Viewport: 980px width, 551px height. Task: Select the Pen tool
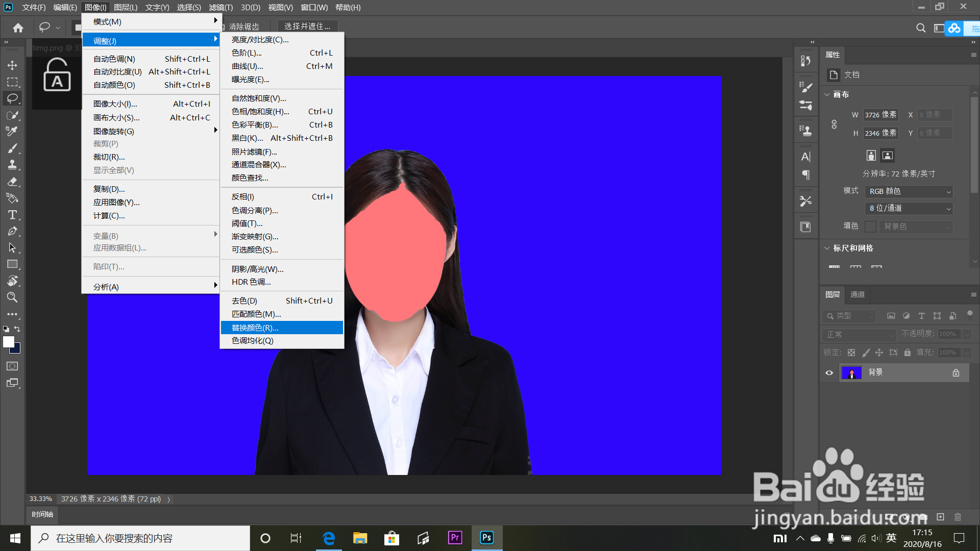point(12,231)
